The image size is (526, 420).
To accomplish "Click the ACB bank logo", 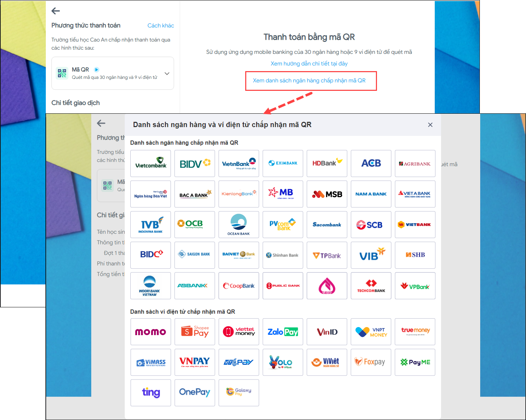I will [x=371, y=163].
